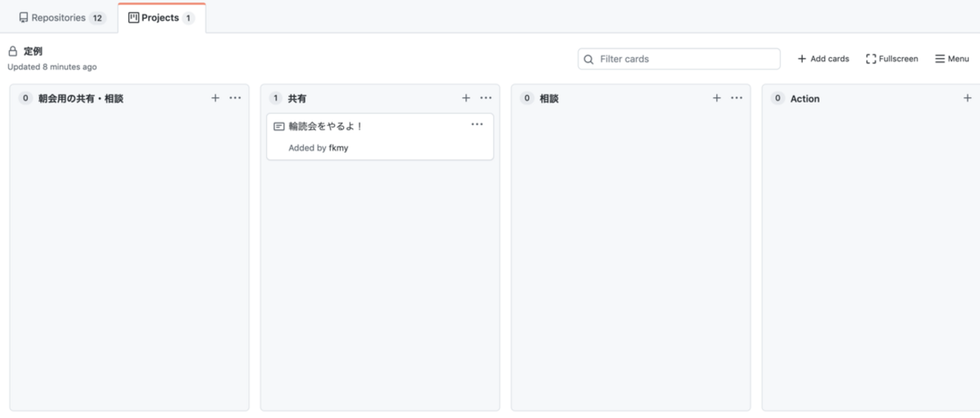Open the 相談 column options menu

[737, 98]
